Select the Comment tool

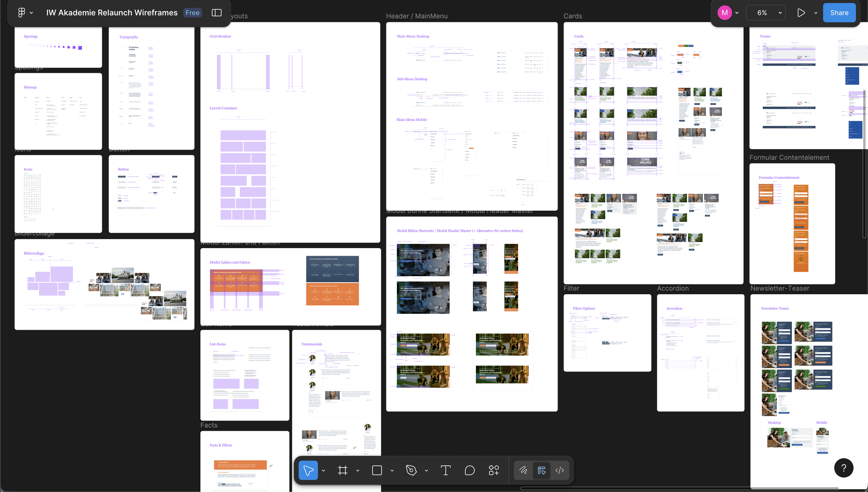(470, 470)
